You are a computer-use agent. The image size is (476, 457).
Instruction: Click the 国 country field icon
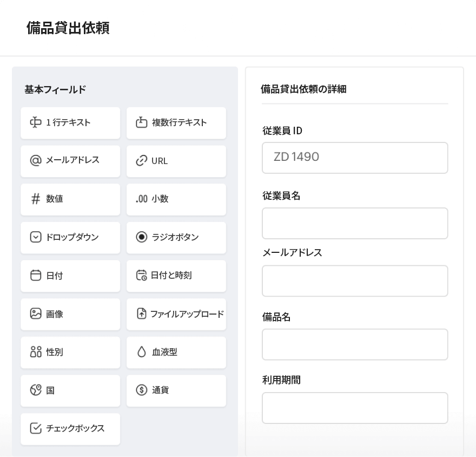tap(35, 390)
